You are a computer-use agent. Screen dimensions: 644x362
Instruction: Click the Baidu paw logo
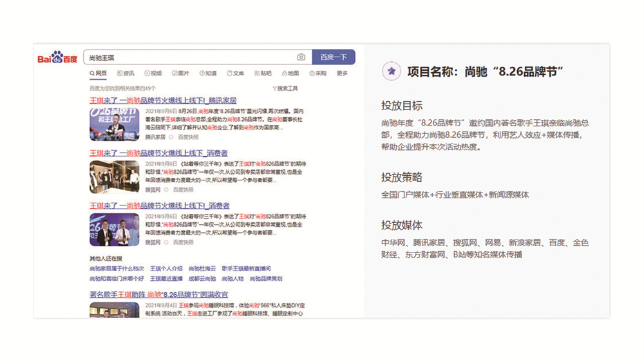[x=57, y=58]
